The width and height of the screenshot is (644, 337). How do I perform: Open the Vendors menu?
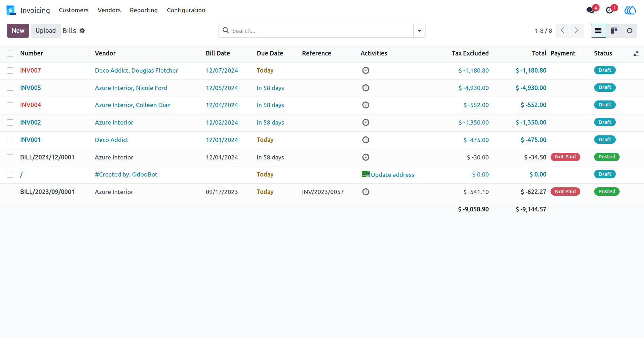tap(109, 10)
